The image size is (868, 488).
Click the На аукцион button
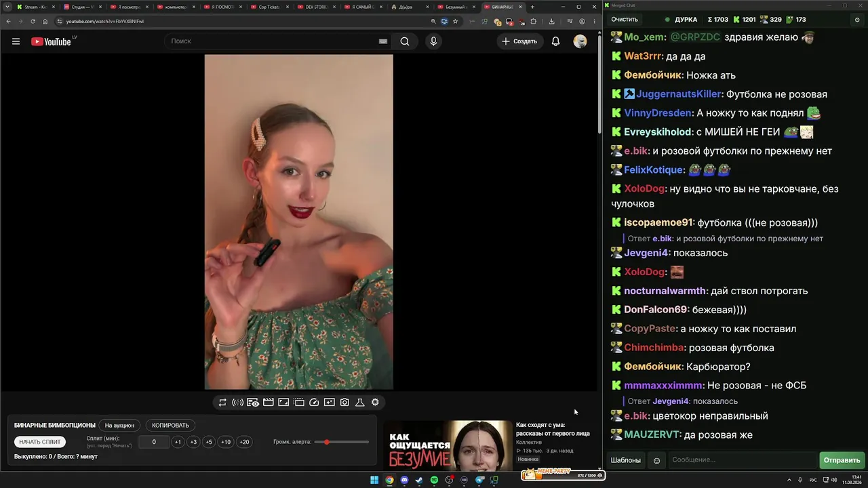(119, 425)
